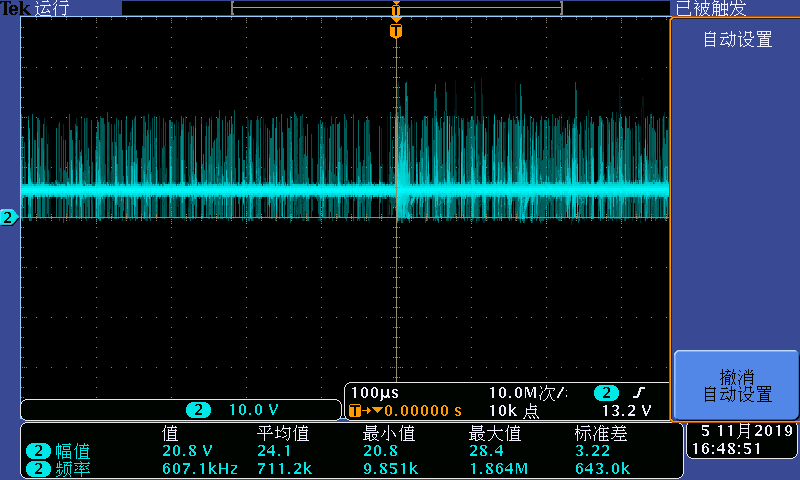Click the 已被触发 trigger status indicator
Viewport: 800px width, 480px height.
point(711,8)
